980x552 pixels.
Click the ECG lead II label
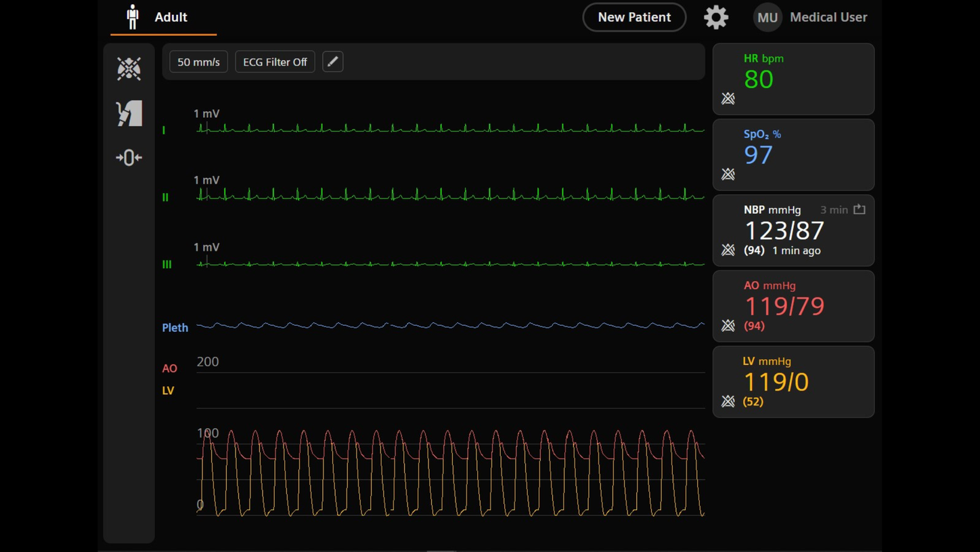coord(165,197)
